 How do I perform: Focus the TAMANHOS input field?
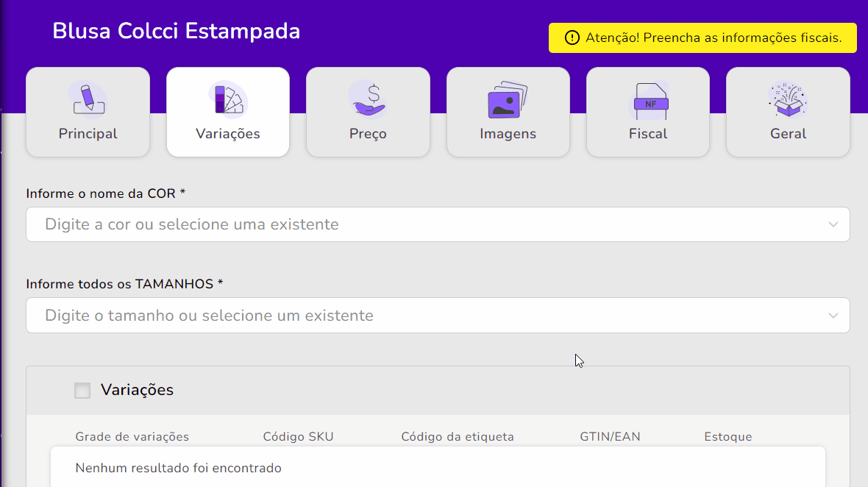(438, 316)
